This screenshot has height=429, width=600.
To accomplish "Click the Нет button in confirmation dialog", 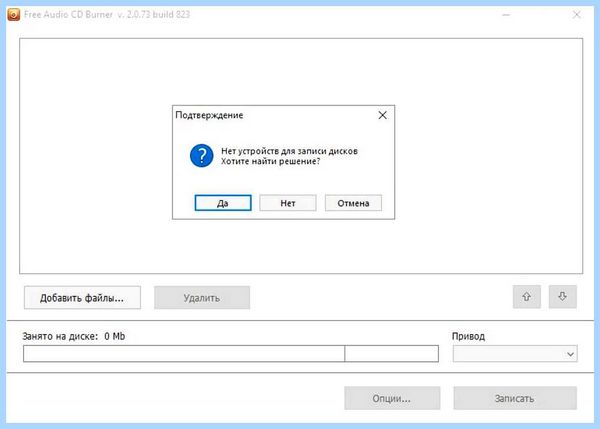I will [288, 203].
